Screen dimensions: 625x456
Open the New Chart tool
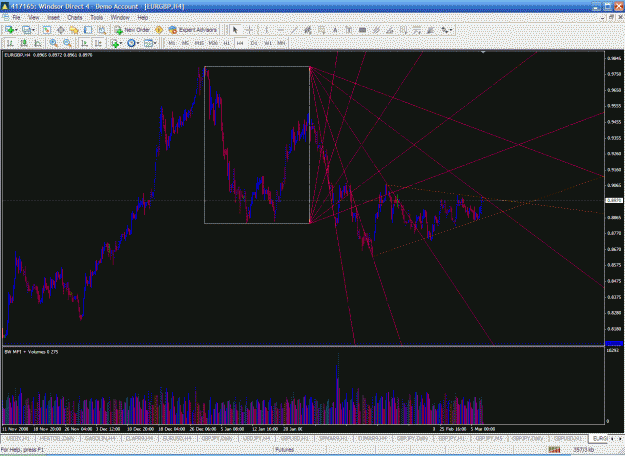pos(9,30)
